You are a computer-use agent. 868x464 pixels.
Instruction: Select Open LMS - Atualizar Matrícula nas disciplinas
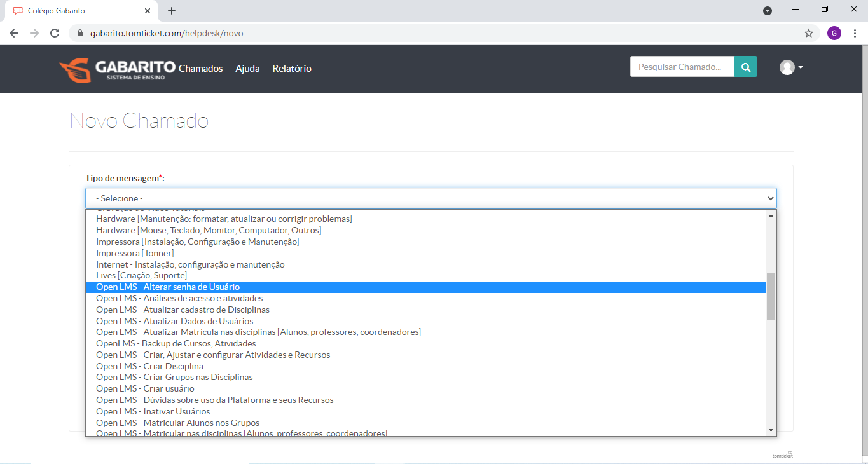[x=425, y=332]
